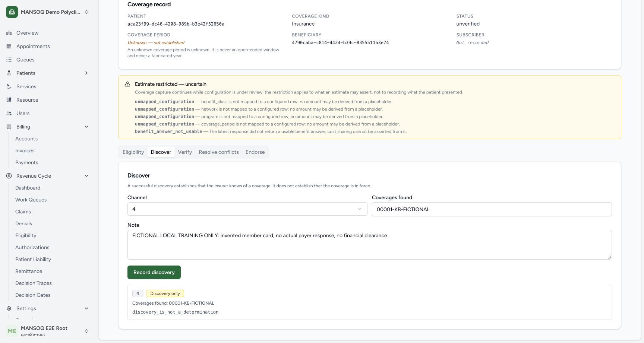Switch to the Eligibility tab
This screenshot has height=343, width=644.
[133, 152]
